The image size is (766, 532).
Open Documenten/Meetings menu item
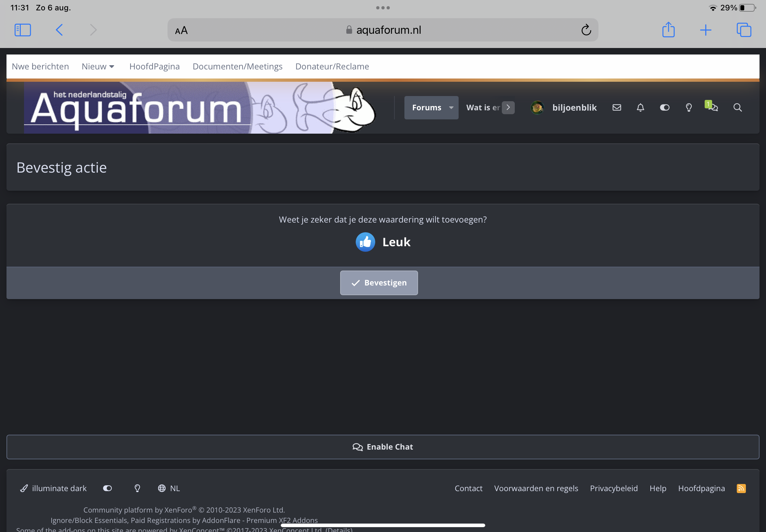[238, 66]
